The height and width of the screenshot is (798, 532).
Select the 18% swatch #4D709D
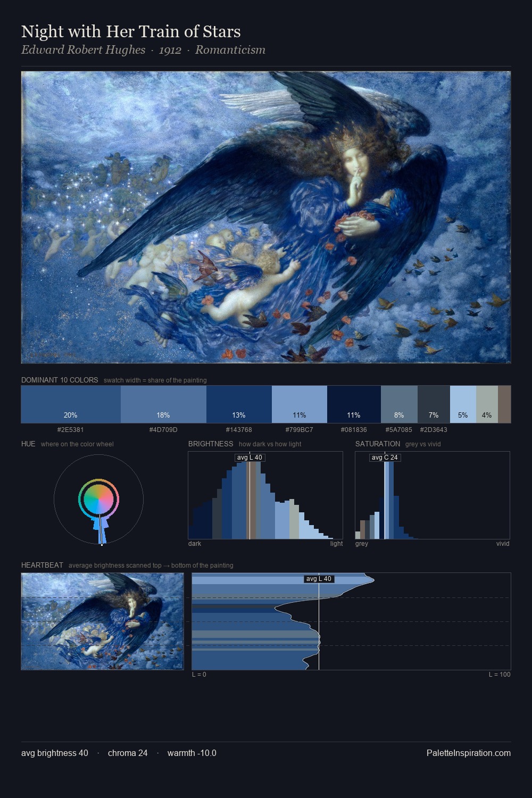point(163,404)
